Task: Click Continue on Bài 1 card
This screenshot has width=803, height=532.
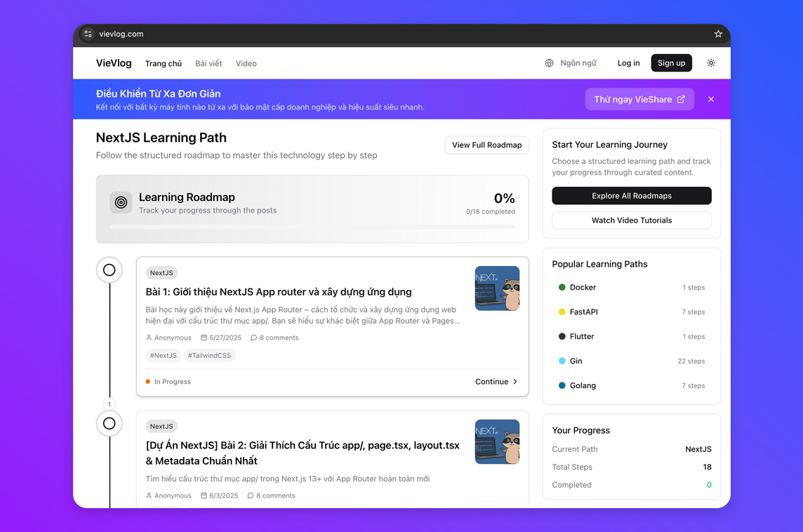Action: pyautogui.click(x=496, y=382)
